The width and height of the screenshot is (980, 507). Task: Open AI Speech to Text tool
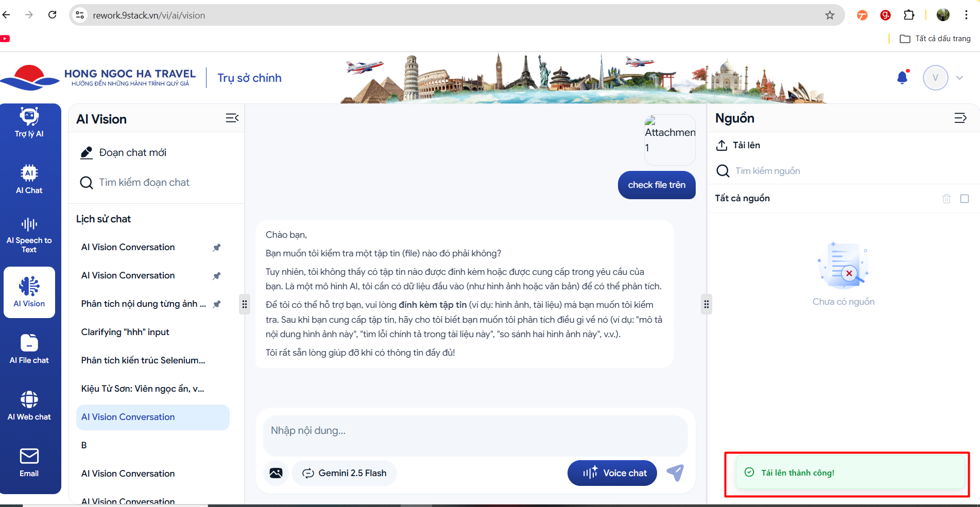coord(29,236)
